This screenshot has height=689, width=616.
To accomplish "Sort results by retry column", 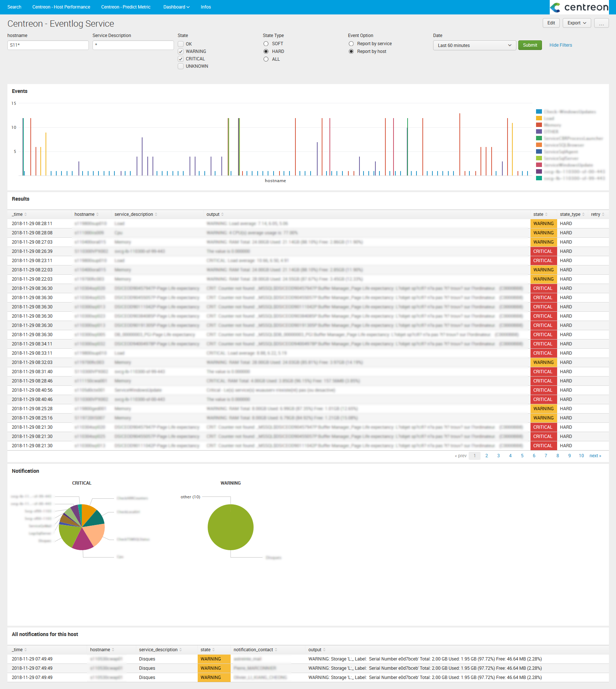I will [597, 214].
